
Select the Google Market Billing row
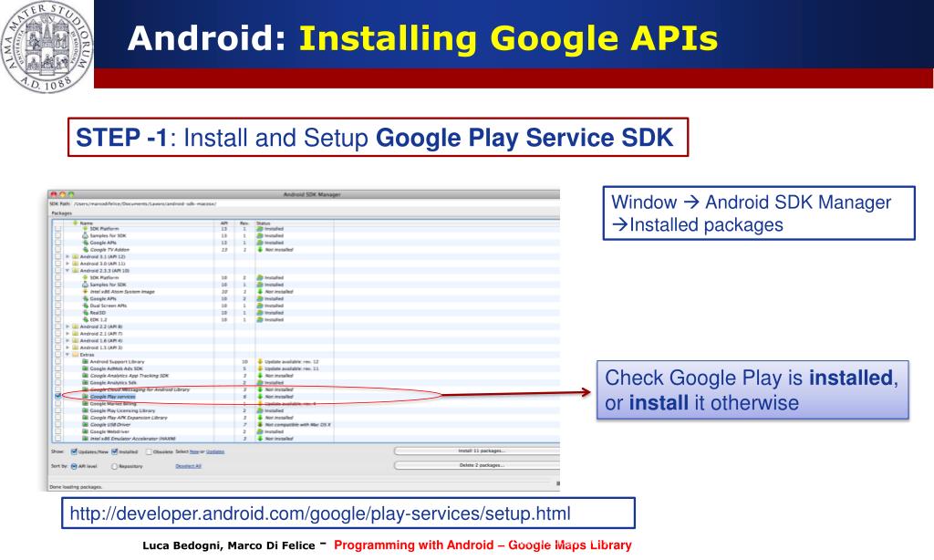click(306, 404)
